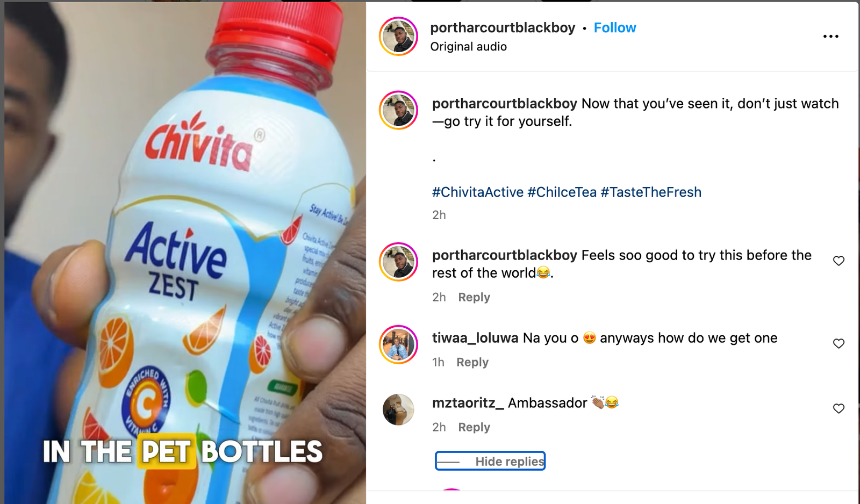Open the three-dot more options menu
This screenshot has height=504, width=860.
(830, 37)
